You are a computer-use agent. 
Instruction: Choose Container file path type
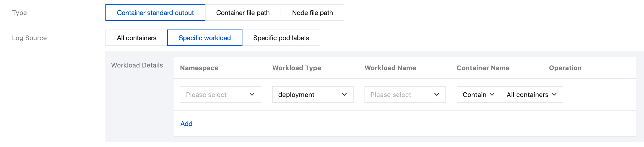[243, 13]
